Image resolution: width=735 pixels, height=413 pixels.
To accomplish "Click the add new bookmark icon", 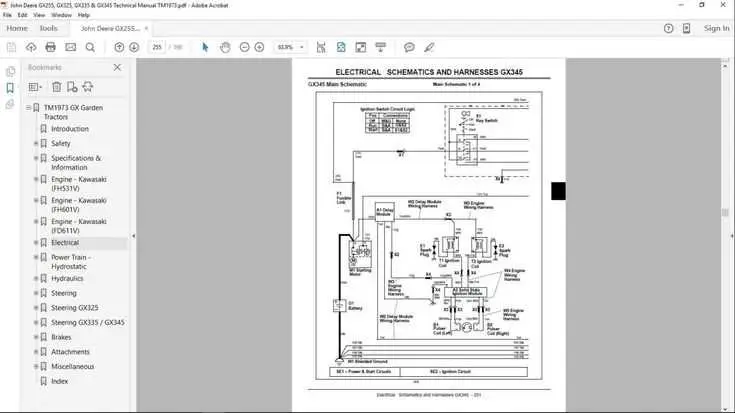I will (72, 87).
